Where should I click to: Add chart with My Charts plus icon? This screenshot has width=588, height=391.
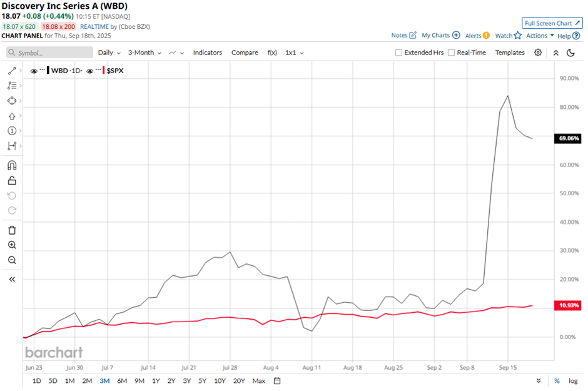[x=456, y=35]
